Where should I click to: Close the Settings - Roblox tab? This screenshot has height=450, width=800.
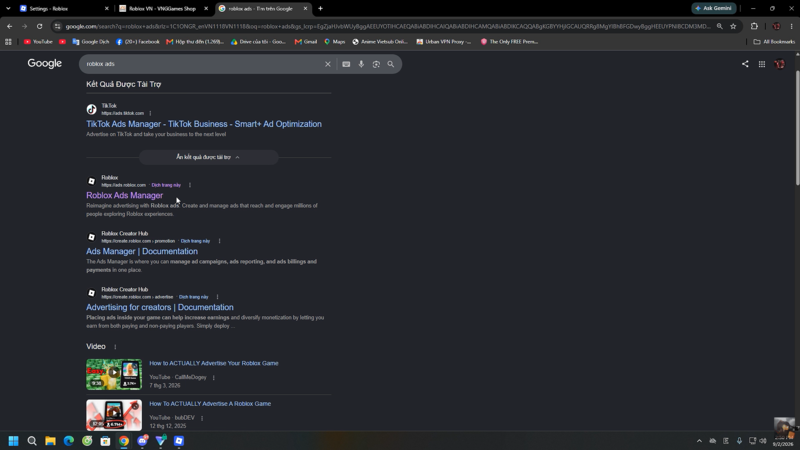pos(107,8)
